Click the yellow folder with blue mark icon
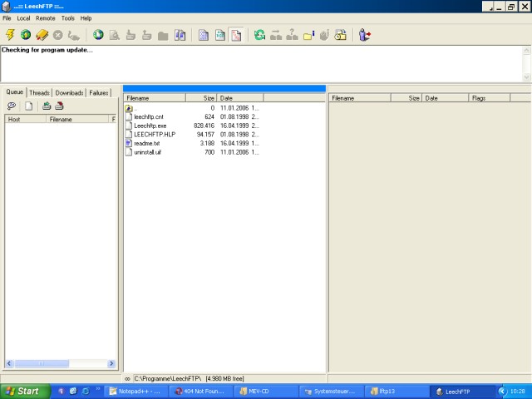 308,35
